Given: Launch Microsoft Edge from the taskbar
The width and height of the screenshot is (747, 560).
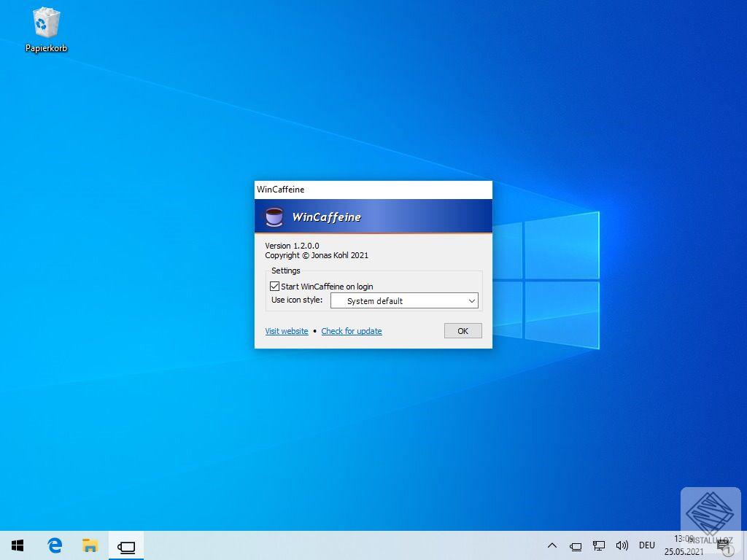Looking at the screenshot, I should pyautogui.click(x=55, y=545).
